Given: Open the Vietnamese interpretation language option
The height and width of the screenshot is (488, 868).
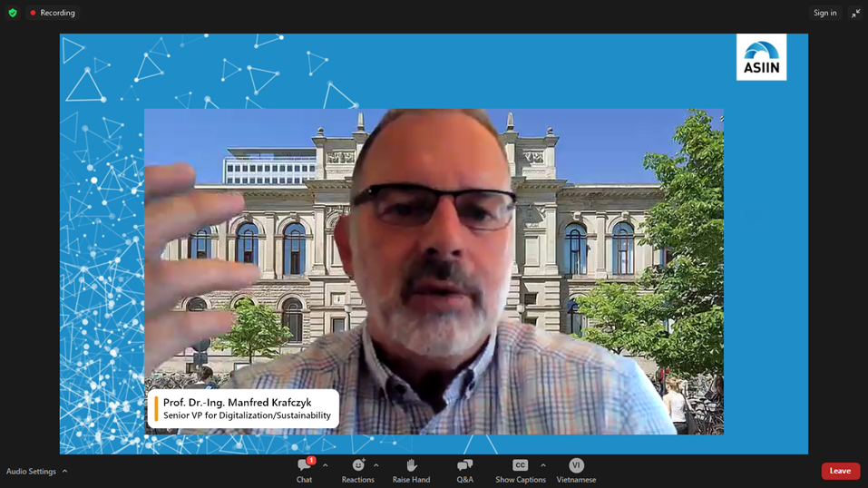Looking at the screenshot, I should (x=576, y=471).
